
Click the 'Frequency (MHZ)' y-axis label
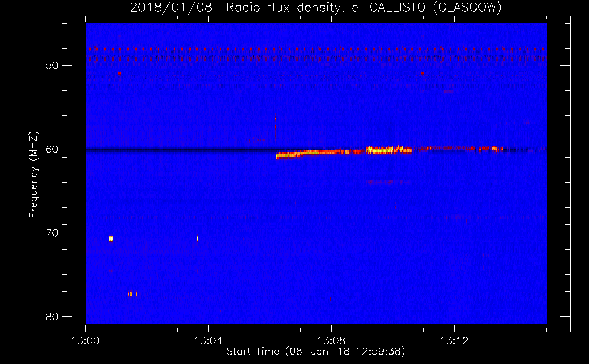click(x=33, y=175)
